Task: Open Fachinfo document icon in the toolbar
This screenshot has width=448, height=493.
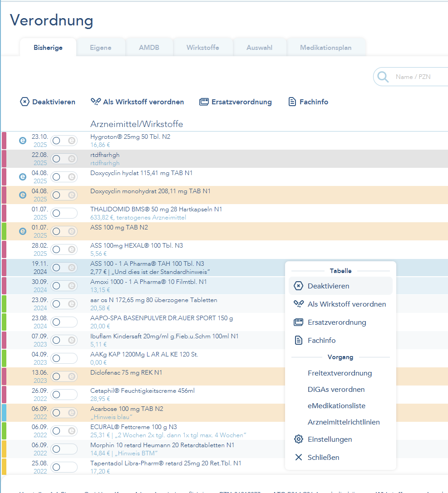Action: coord(292,102)
